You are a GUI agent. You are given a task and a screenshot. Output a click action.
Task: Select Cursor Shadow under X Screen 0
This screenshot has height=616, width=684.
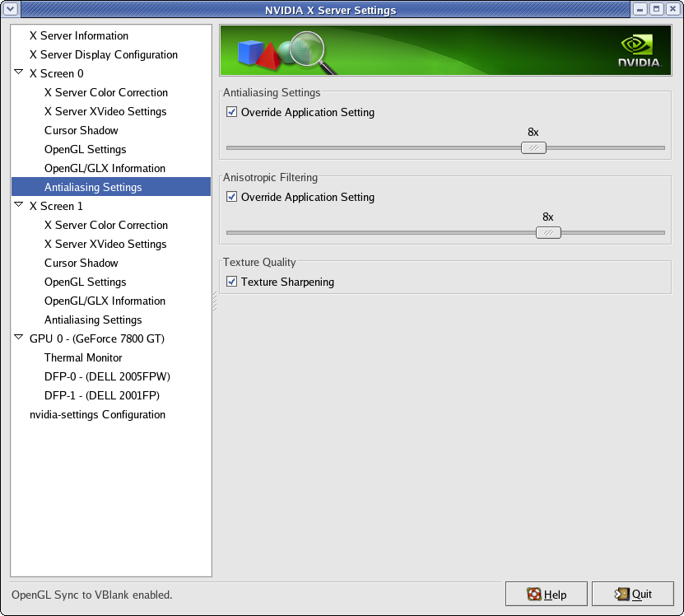tap(81, 130)
